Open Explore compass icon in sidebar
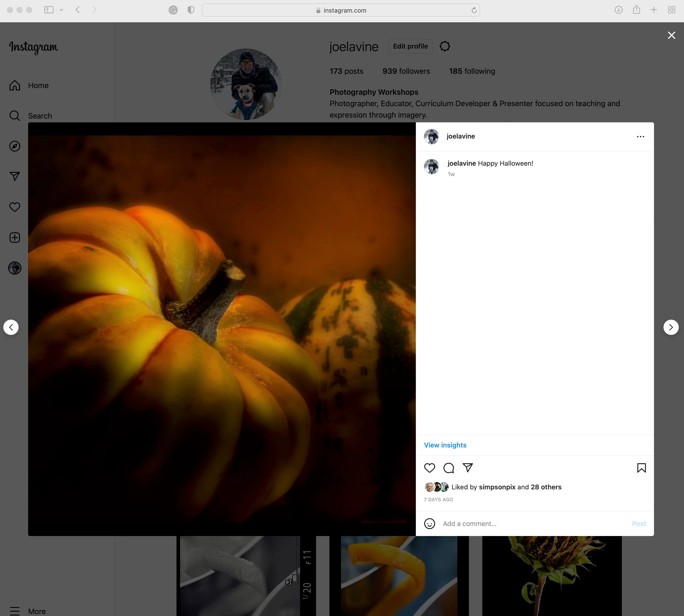The height and width of the screenshot is (616, 684). [x=15, y=146]
